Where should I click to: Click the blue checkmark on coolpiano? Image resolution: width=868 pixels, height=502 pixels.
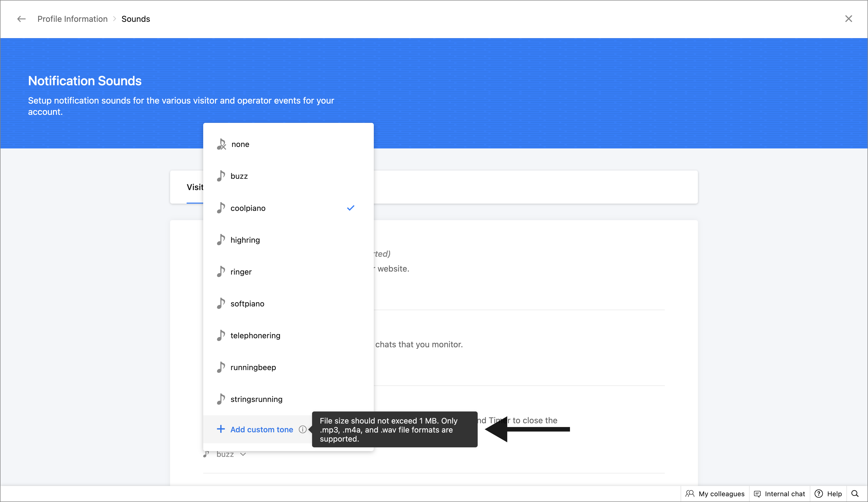(351, 208)
